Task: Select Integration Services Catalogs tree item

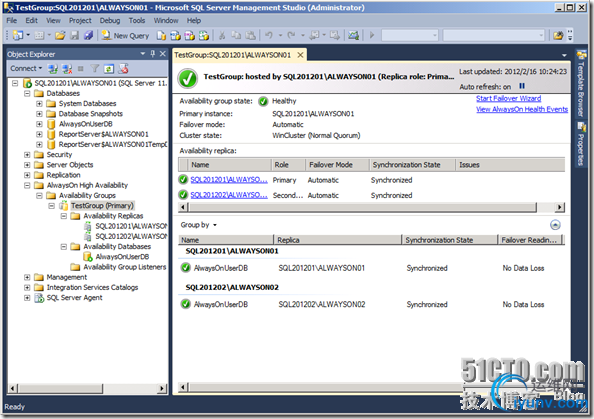Action: coord(92,288)
